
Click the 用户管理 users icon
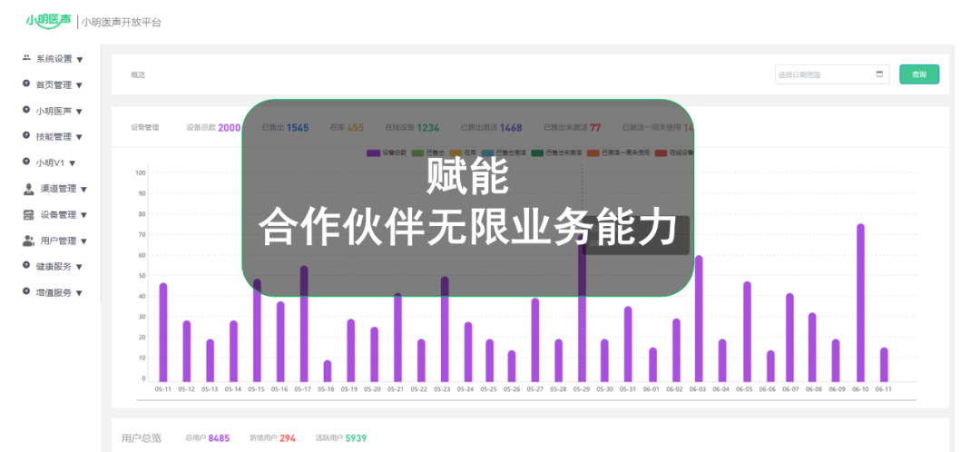click(x=29, y=241)
